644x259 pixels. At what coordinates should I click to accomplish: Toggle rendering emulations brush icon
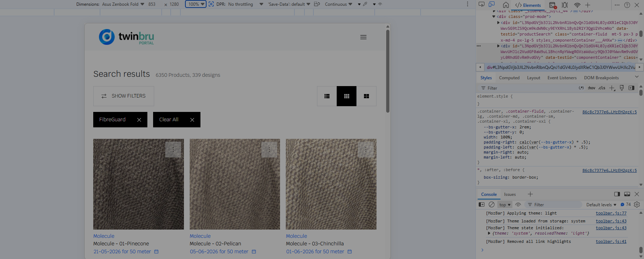coord(622,88)
